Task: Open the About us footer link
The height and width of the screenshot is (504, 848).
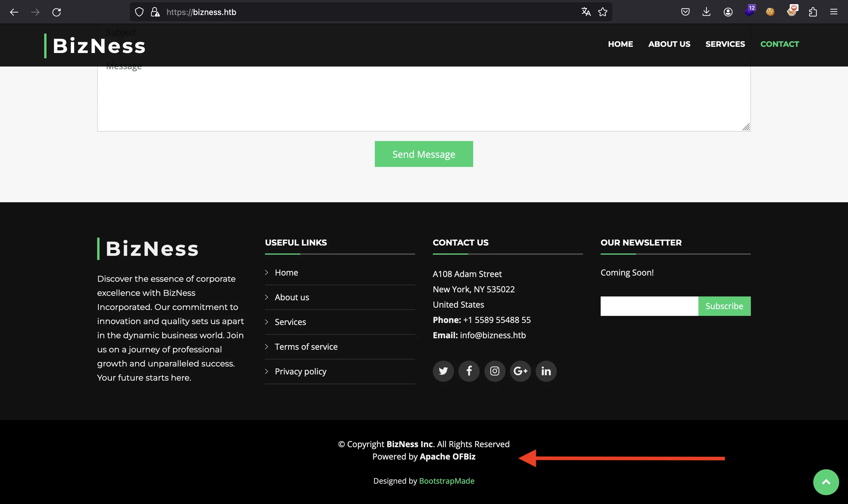Action: click(292, 297)
